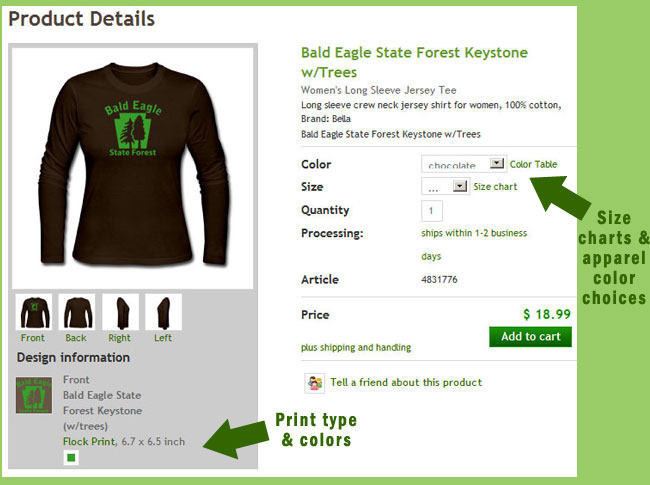
Task: Click the Bald Eagle design thumbnail icon
Action: pyautogui.click(x=35, y=396)
